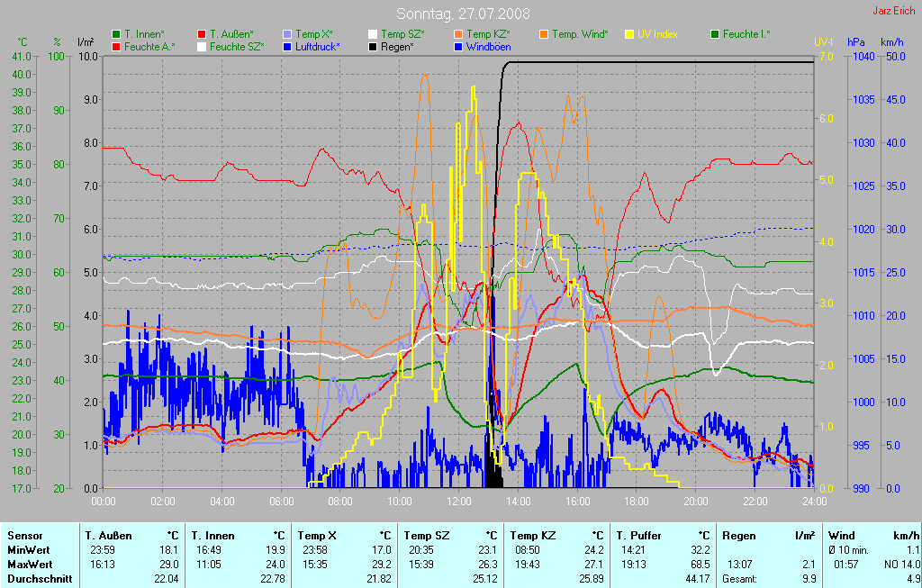Click the 'MaxWert' row header
This screenshot has width=922, height=588.
[30, 565]
